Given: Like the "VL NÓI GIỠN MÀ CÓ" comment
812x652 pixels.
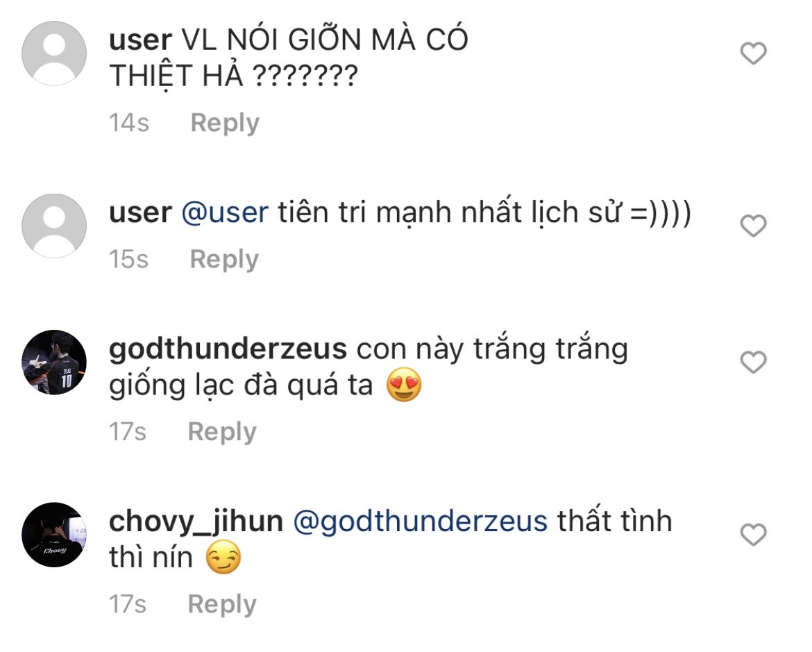Looking at the screenshot, I should click(x=753, y=53).
